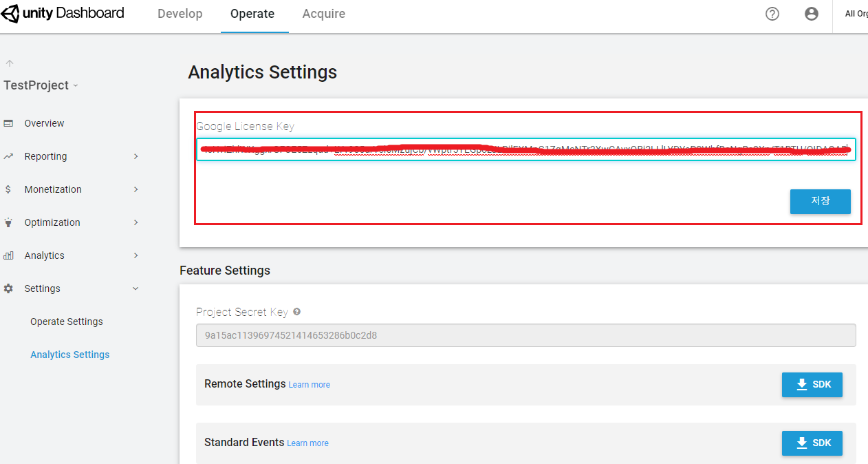The height and width of the screenshot is (464, 868).
Task: Click the Reporting trend line icon
Action: coord(8,156)
